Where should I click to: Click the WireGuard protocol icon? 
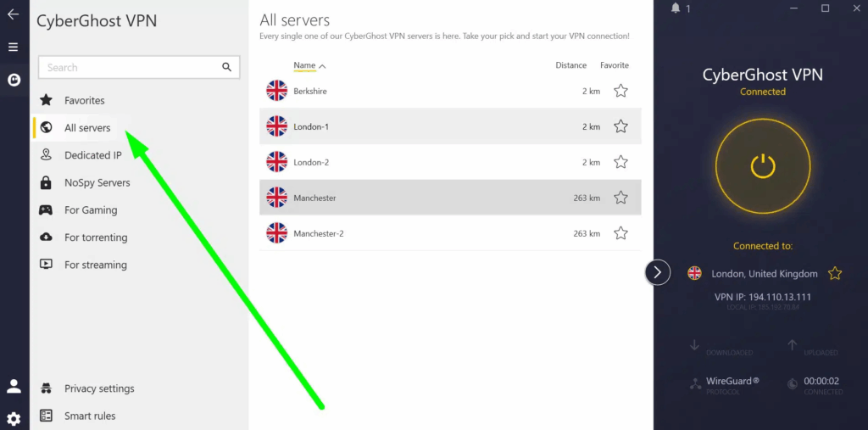[x=695, y=383]
